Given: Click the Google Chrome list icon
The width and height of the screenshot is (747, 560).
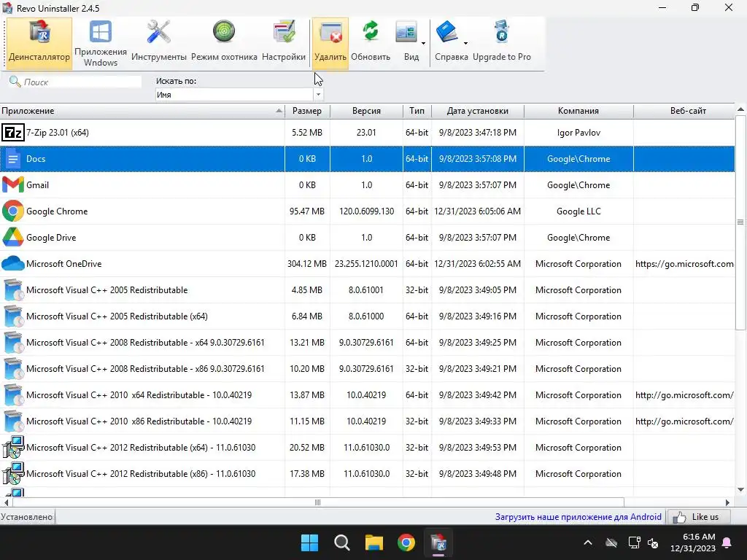Looking at the screenshot, I should pyautogui.click(x=13, y=211).
